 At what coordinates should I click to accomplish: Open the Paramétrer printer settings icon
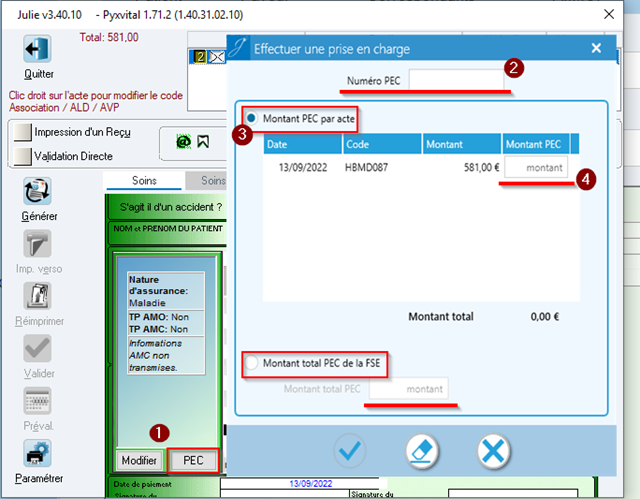[x=37, y=453]
